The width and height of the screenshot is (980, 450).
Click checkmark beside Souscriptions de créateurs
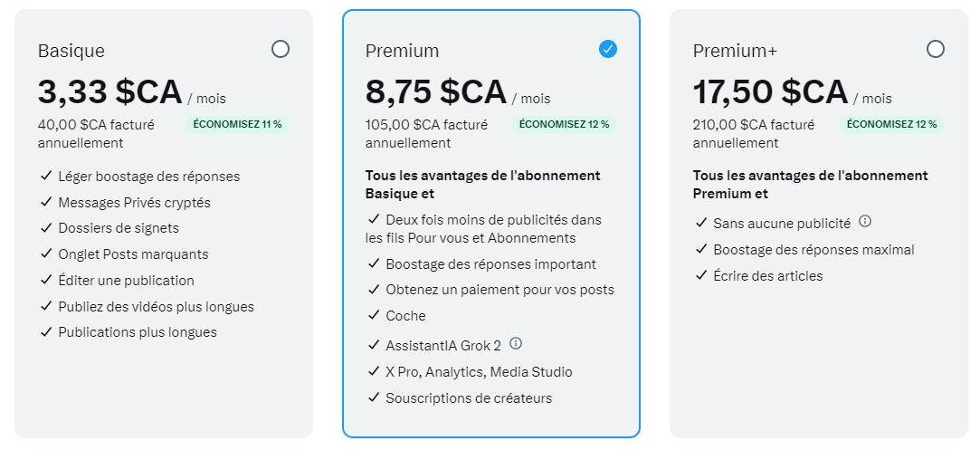374,397
